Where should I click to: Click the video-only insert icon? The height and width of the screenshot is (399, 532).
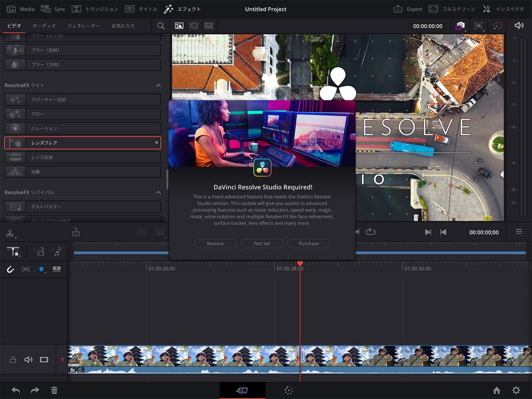click(x=39, y=251)
